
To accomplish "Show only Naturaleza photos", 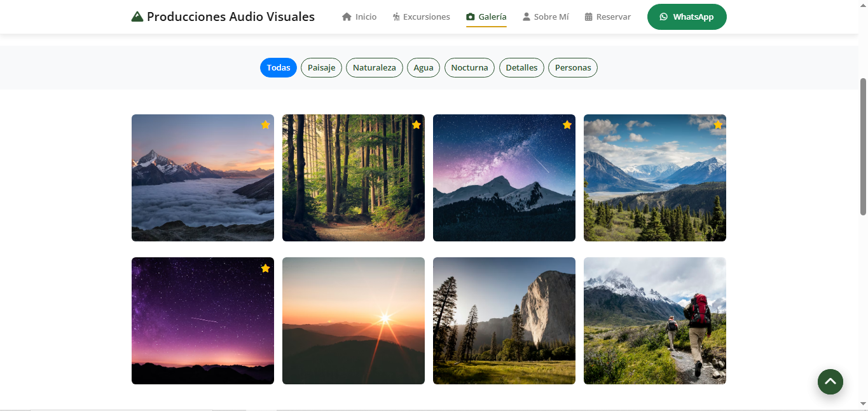I will (x=374, y=68).
